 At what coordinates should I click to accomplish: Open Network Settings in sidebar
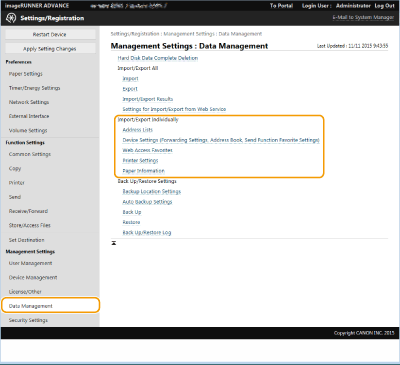29,102
